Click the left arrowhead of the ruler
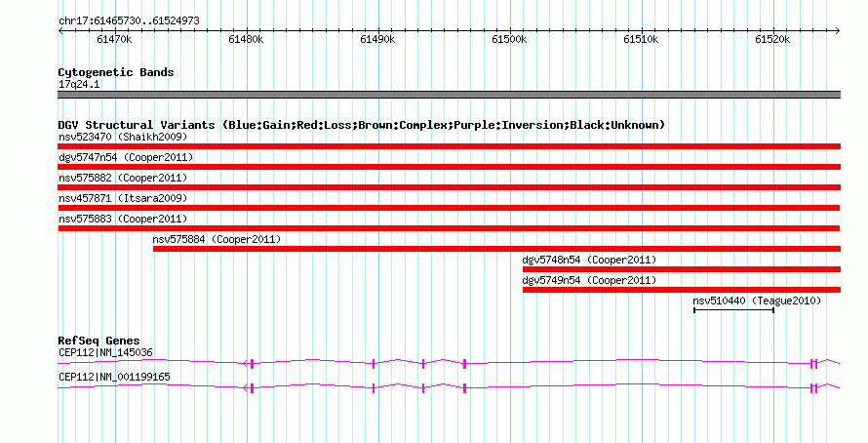The width and height of the screenshot is (868, 443). [x=60, y=31]
